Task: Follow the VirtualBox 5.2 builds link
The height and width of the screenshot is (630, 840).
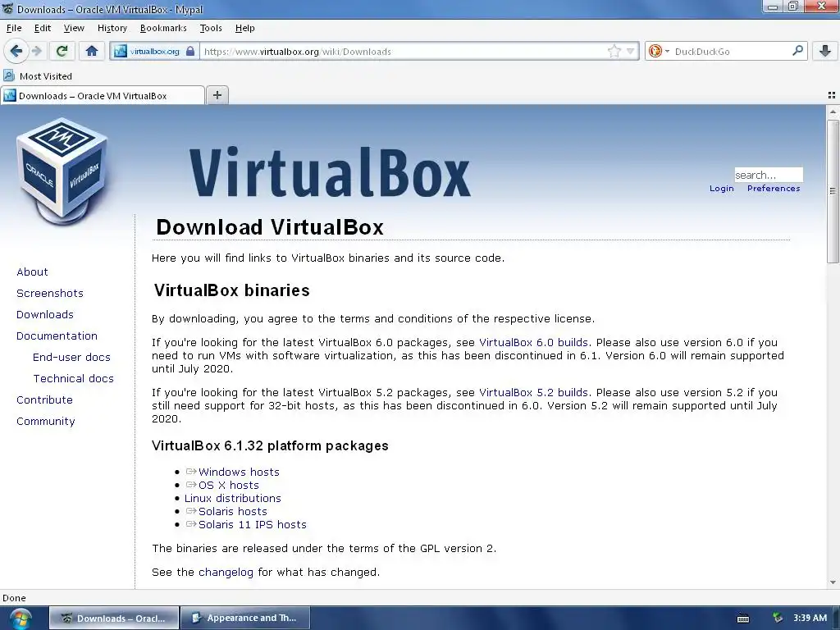Action: pos(533,393)
